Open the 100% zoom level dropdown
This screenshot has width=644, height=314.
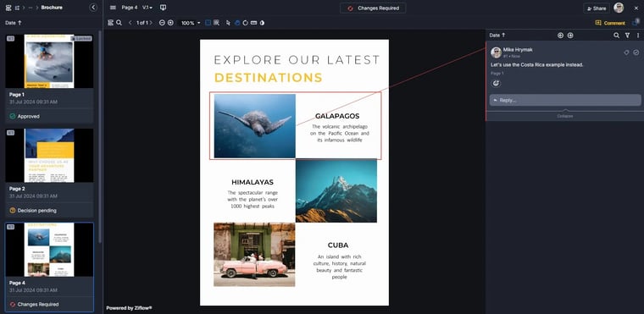[191, 23]
